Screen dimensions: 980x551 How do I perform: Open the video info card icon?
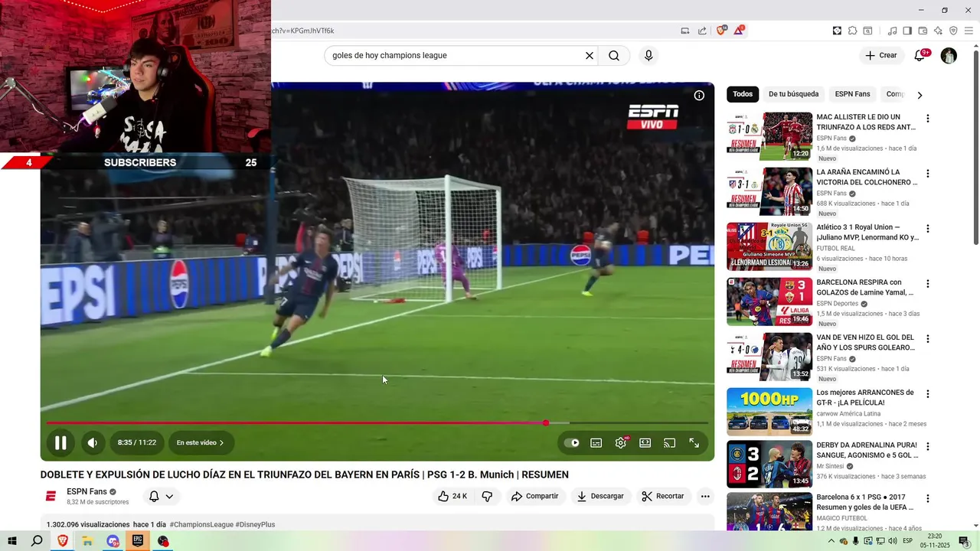tap(699, 96)
